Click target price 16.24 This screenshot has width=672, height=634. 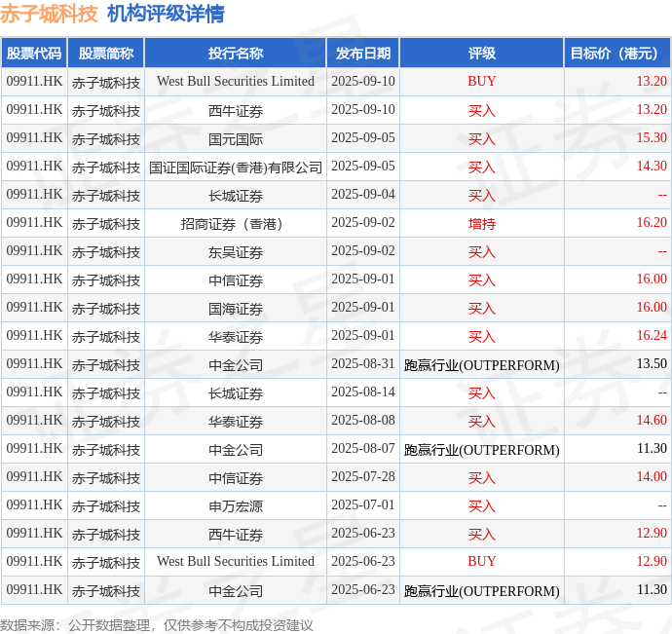point(652,335)
